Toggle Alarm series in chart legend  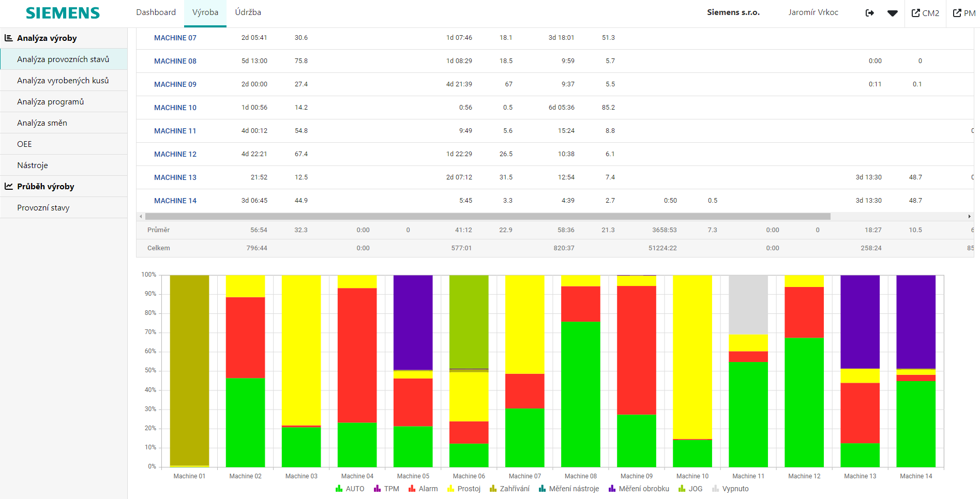point(423,489)
